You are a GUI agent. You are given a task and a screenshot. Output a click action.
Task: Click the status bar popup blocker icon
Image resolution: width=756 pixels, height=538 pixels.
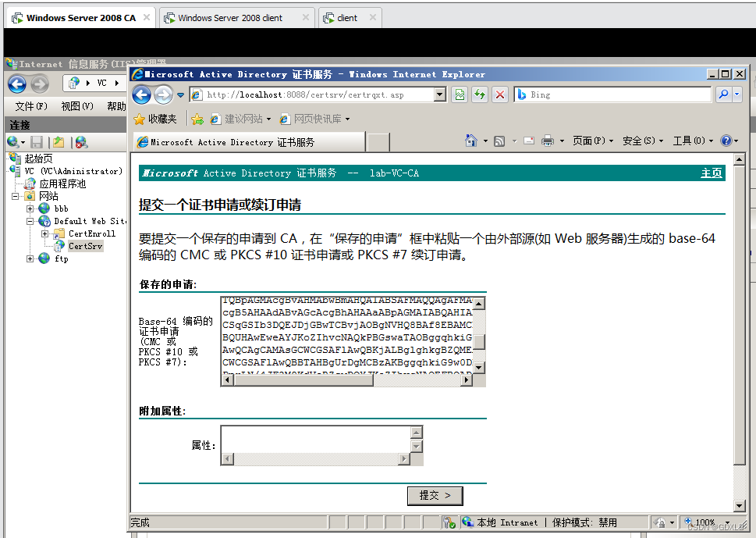coord(449,522)
